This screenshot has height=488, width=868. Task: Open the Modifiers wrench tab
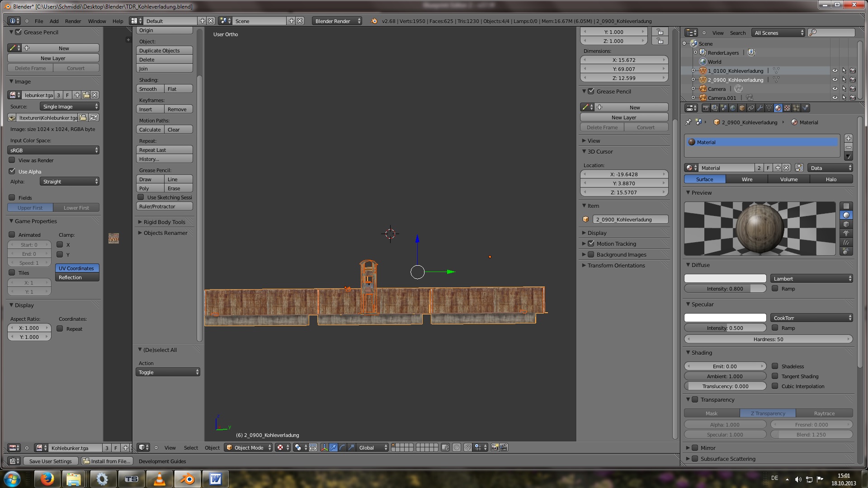760,108
